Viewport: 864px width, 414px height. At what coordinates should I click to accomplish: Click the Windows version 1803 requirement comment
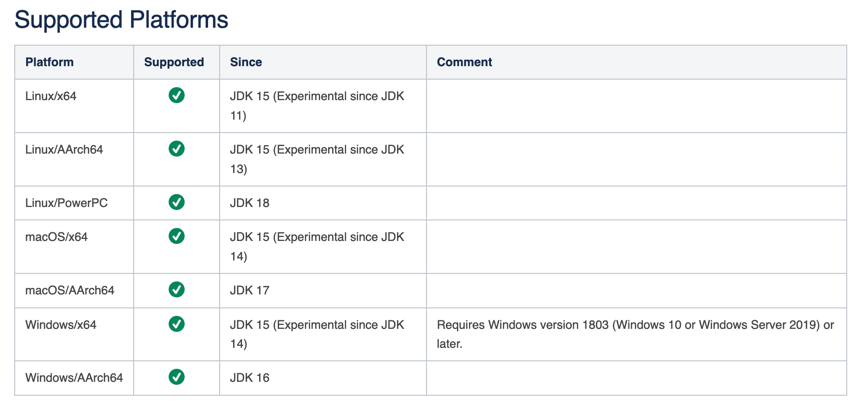635,334
